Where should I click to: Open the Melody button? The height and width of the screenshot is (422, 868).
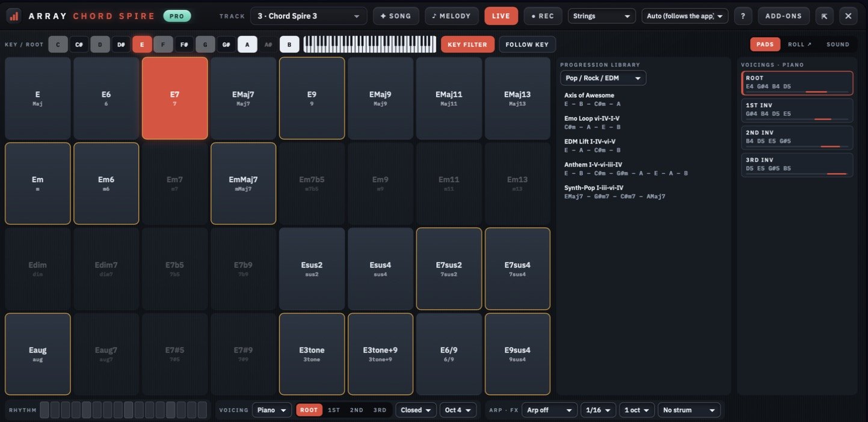point(452,16)
